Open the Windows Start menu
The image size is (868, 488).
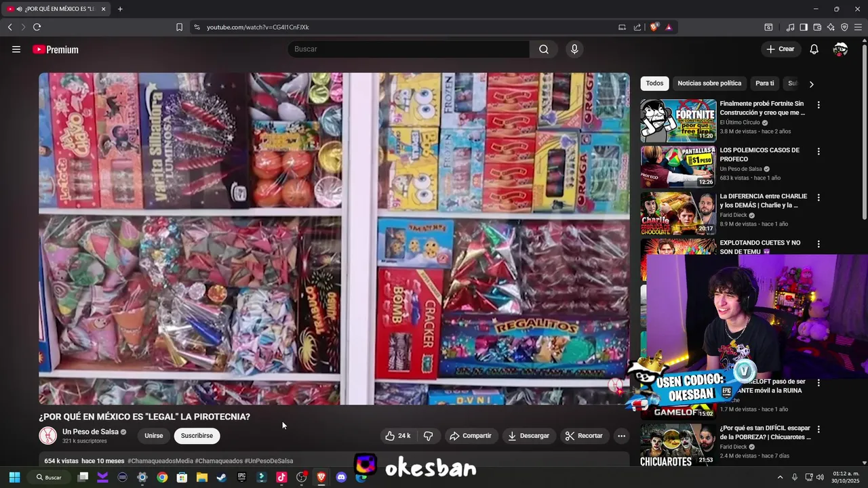click(x=14, y=477)
